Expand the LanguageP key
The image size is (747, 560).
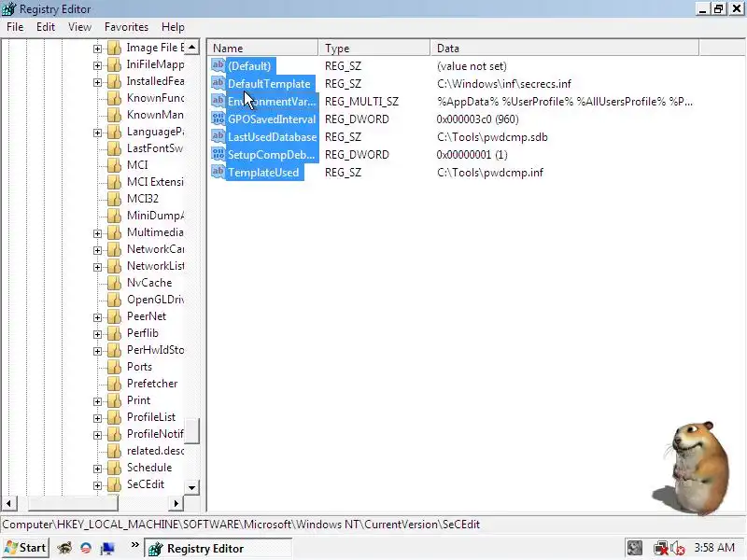[x=98, y=133]
